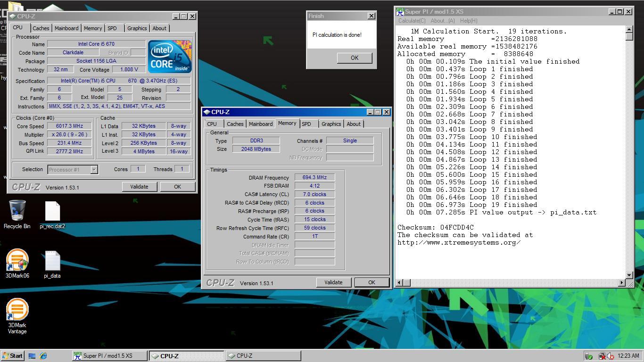This screenshot has width=644, height=362.
Task: Click the Command Rate 1T value
Action: (x=314, y=236)
